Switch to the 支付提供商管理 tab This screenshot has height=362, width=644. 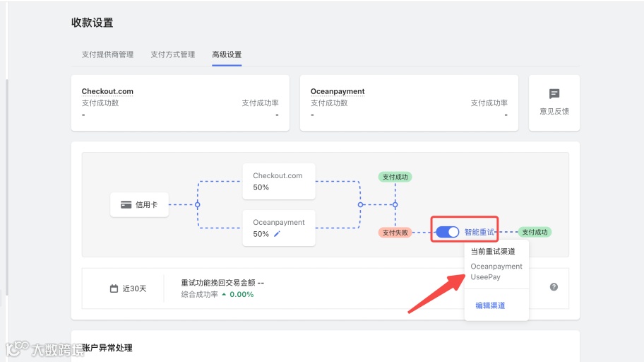(107, 54)
